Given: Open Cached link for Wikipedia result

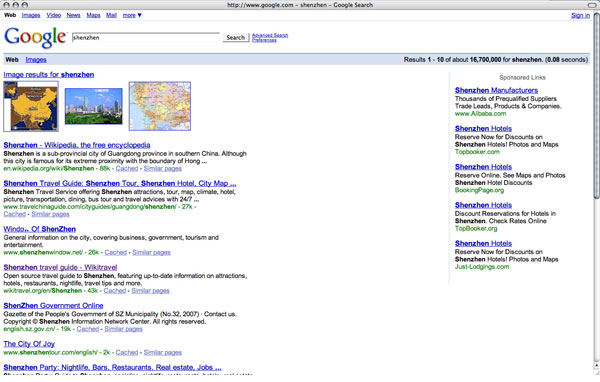Looking at the screenshot, I should click(x=127, y=168).
